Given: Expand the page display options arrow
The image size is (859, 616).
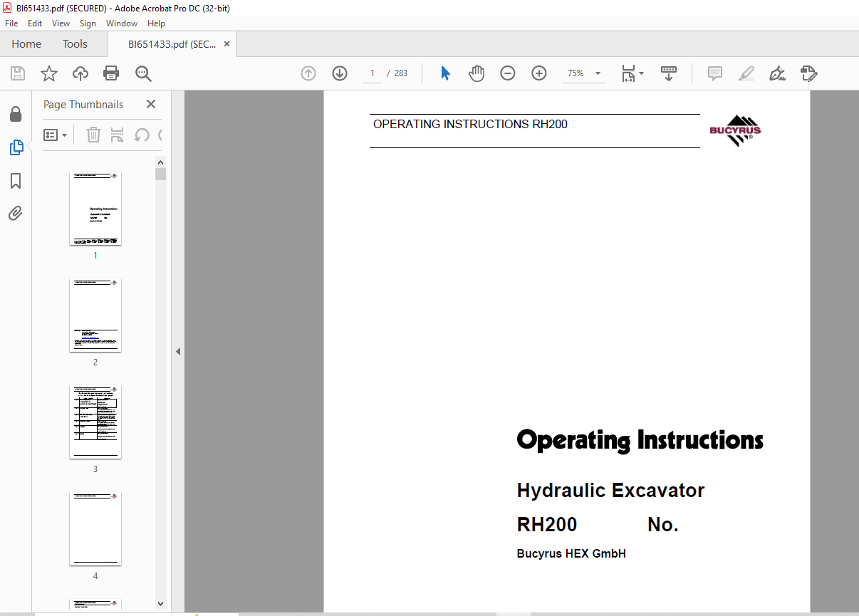Looking at the screenshot, I should [642, 73].
